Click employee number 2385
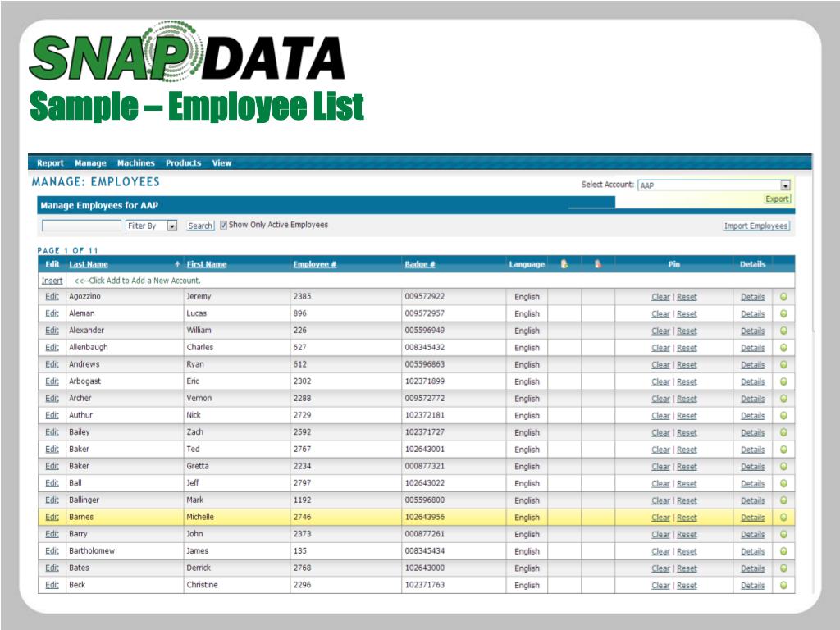The width and height of the screenshot is (840, 630). point(302,296)
